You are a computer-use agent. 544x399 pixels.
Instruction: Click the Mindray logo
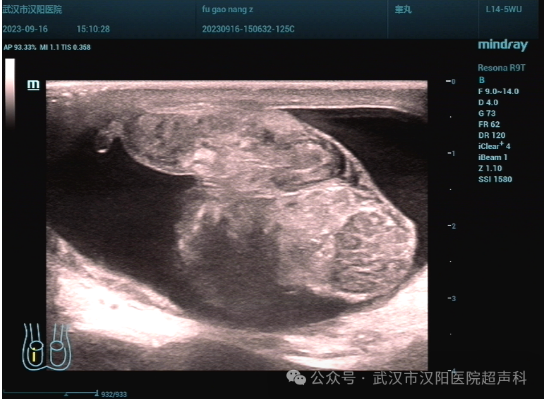tap(503, 45)
